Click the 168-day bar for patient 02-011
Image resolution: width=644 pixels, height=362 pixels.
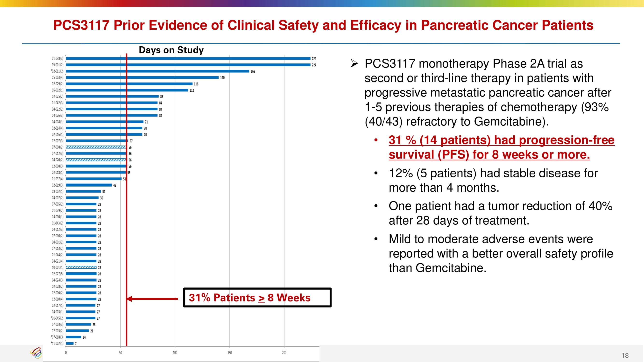(x=157, y=71)
